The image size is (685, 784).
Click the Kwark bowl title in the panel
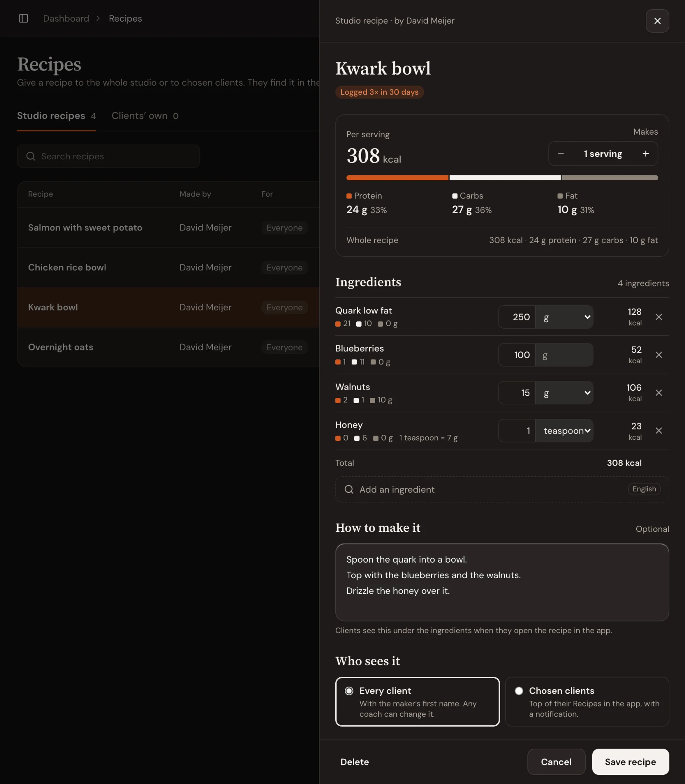(x=382, y=69)
